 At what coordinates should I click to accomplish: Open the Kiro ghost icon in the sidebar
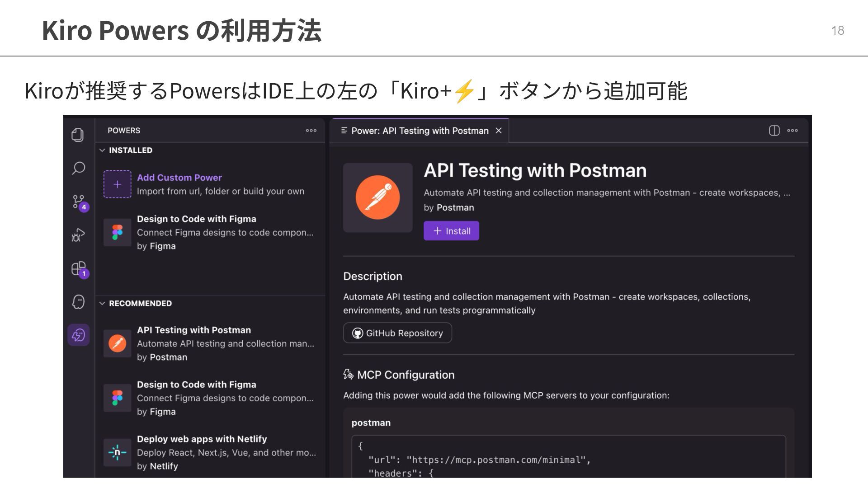[78, 302]
